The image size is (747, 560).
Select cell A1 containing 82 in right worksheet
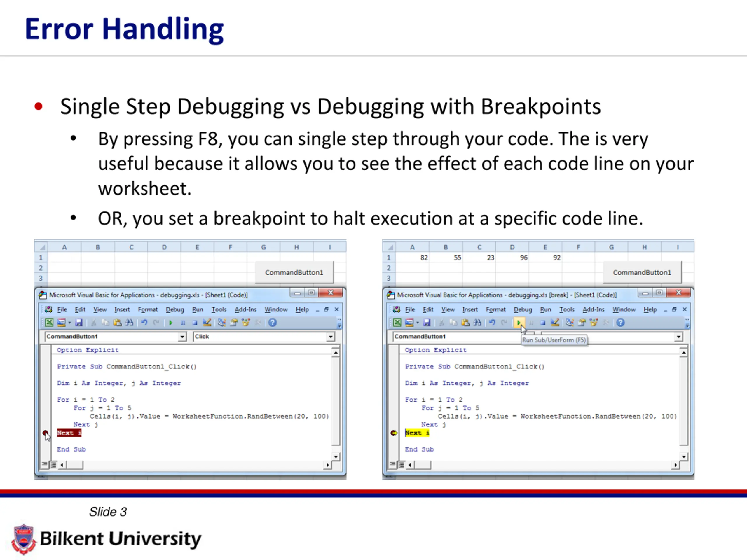[x=412, y=258]
